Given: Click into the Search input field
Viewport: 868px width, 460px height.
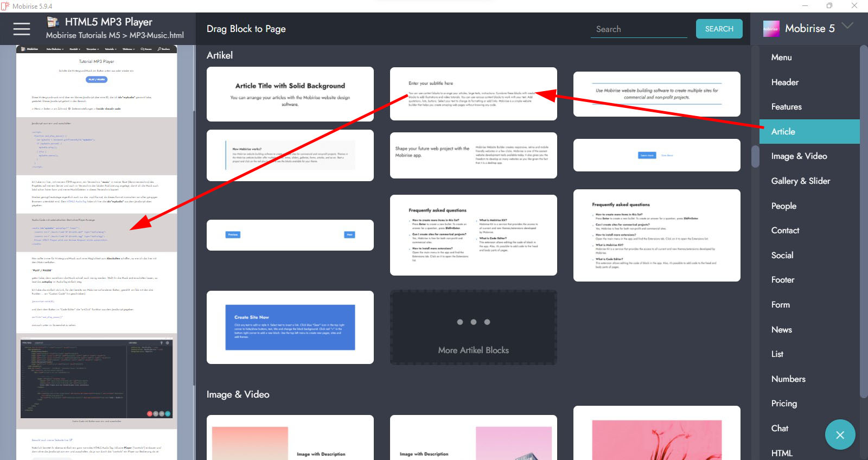Looking at the screenshot, I should tap(639, 29).
